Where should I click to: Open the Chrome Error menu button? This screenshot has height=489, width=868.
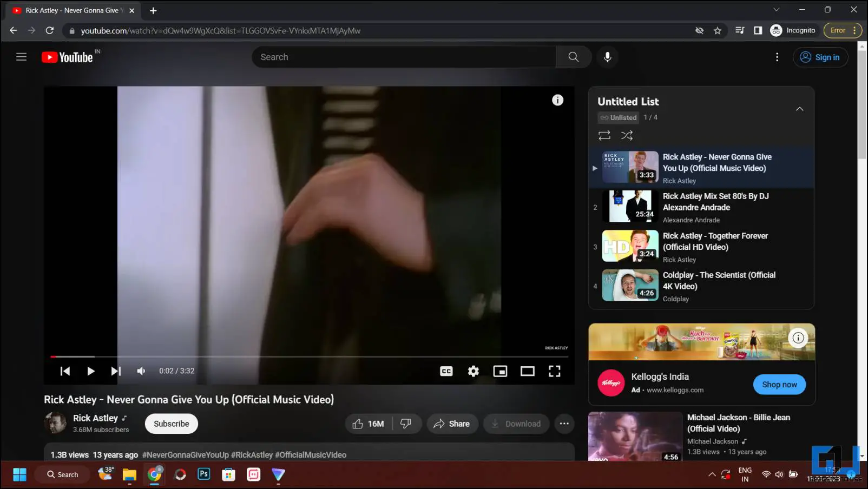[x=843, y=30]
